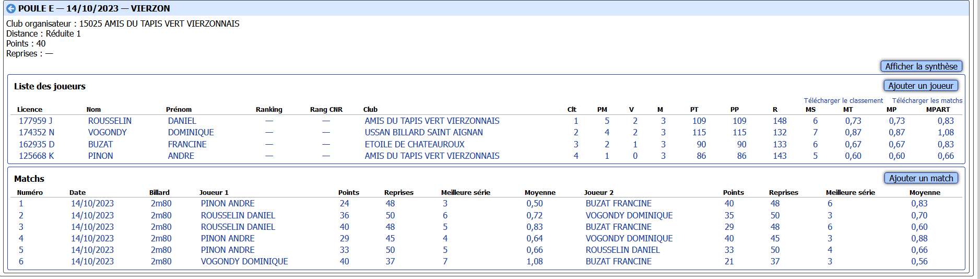Click licence 162935 D in the player list
The width and height of the screenshot is (980, 279).
pyautogui.click(x=37, y=144)
